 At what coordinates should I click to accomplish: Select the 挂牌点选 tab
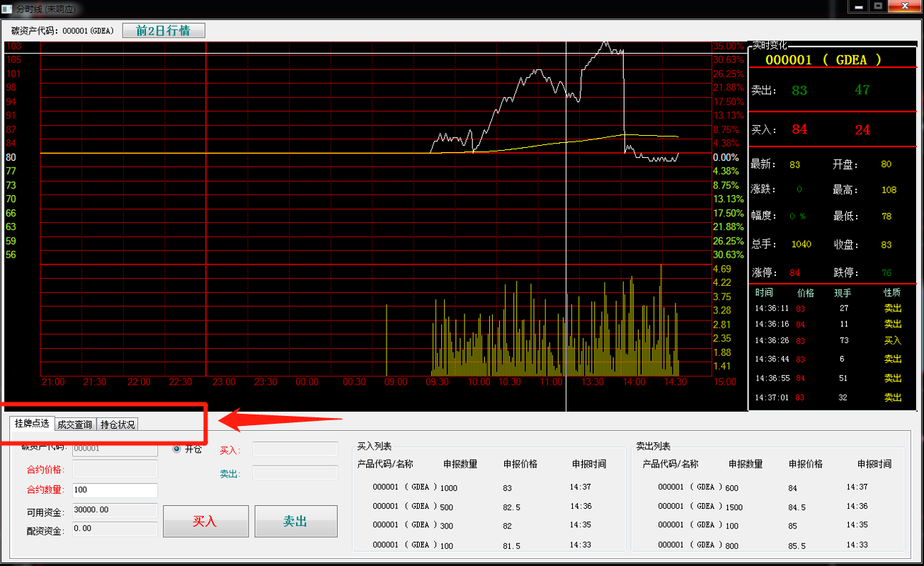(x=32, y=424)
